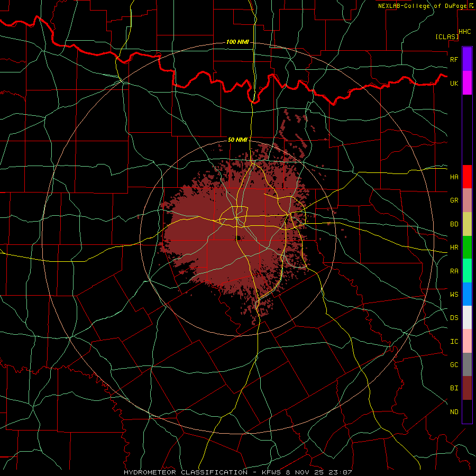Click the DS legend label

(454, 317)
